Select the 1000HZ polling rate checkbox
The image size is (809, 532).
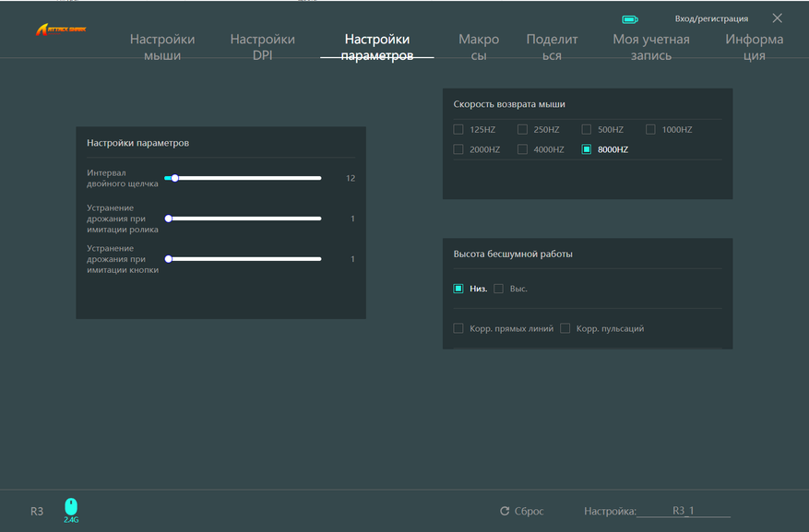point(650,130)
